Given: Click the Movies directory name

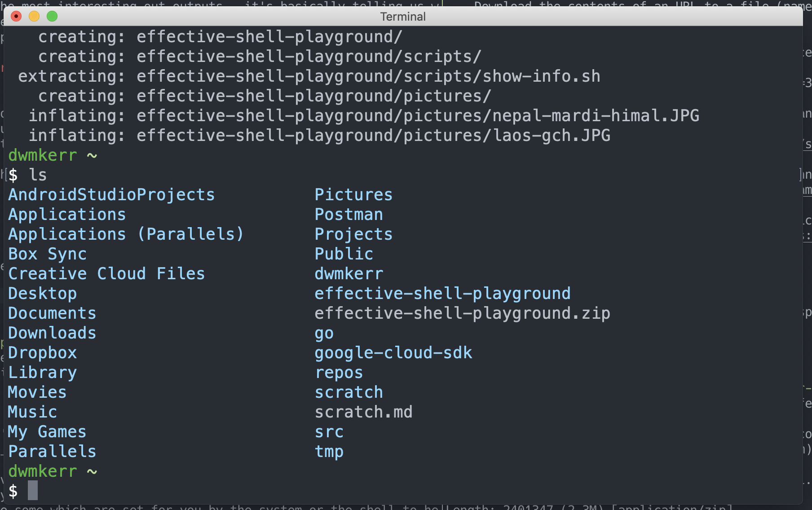Looking at the screenshot, I should (37, 392).
